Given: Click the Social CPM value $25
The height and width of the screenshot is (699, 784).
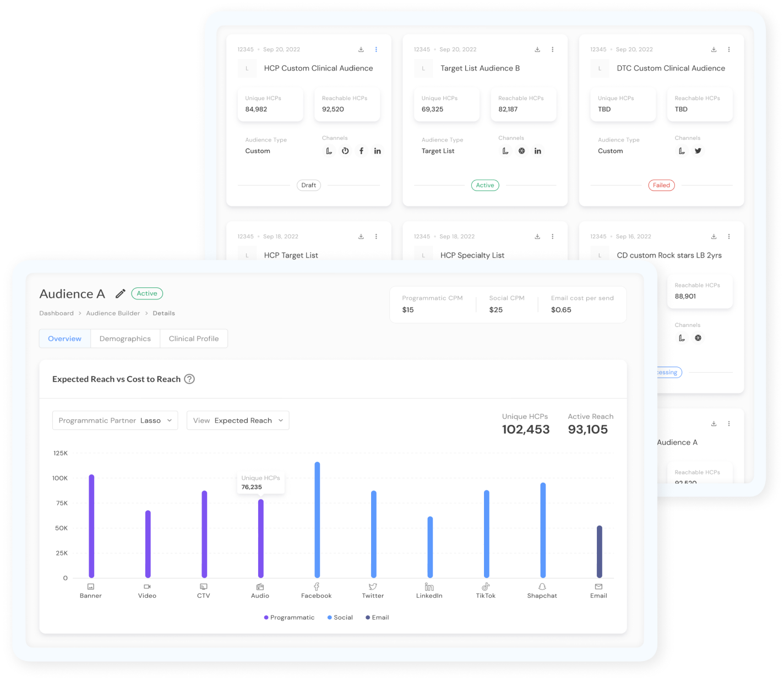Looking at the screenshot, I should pyautogui.click(x=496, y=310).
